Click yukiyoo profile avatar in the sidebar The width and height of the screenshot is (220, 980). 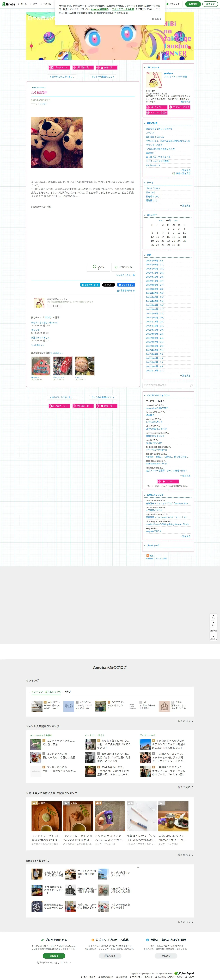point(154,80)
